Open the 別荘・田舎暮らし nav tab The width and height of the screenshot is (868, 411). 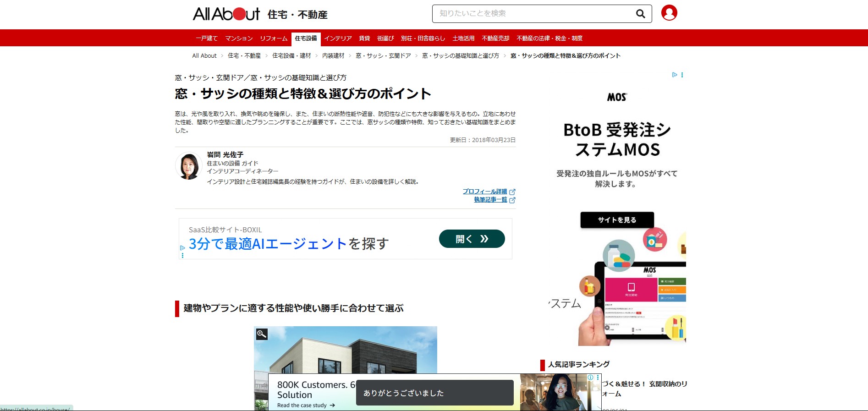[423, 38]
